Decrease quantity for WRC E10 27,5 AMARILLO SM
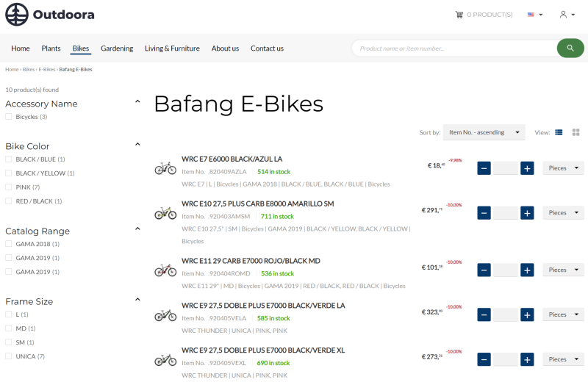 484,213
